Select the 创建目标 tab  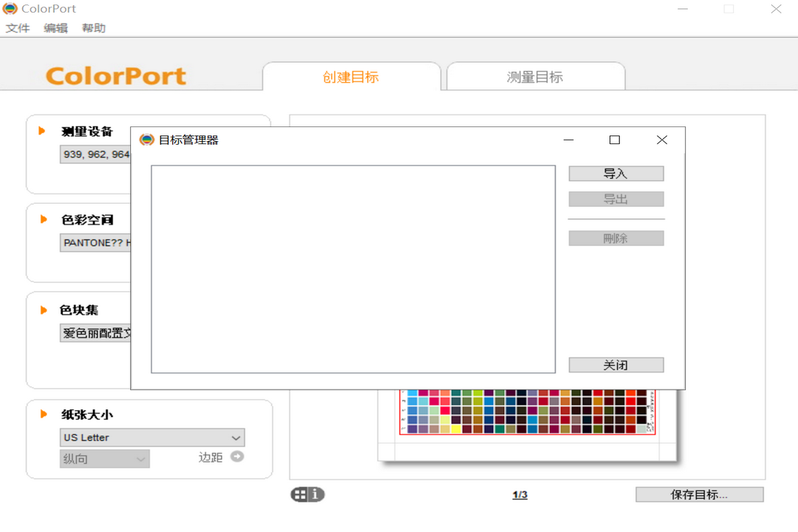coord(351,75)
